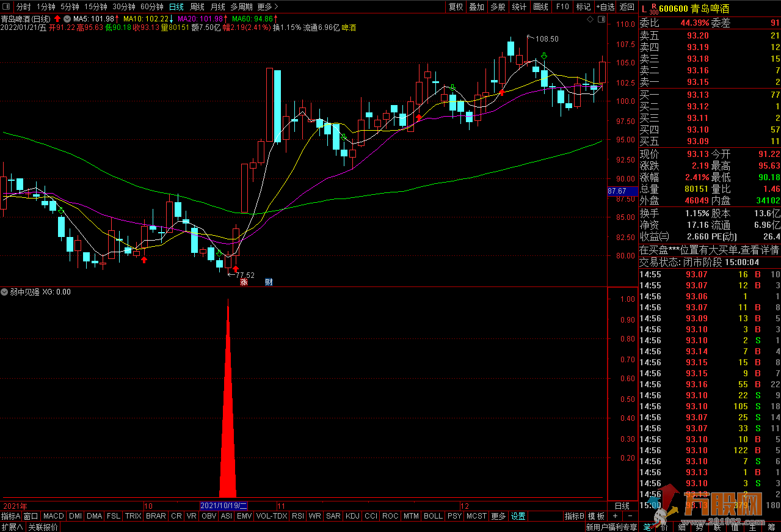Click the 财 marker under the chart
This screenshot has width=781, height=532.
pyautogui.click(x=269, y=282)
